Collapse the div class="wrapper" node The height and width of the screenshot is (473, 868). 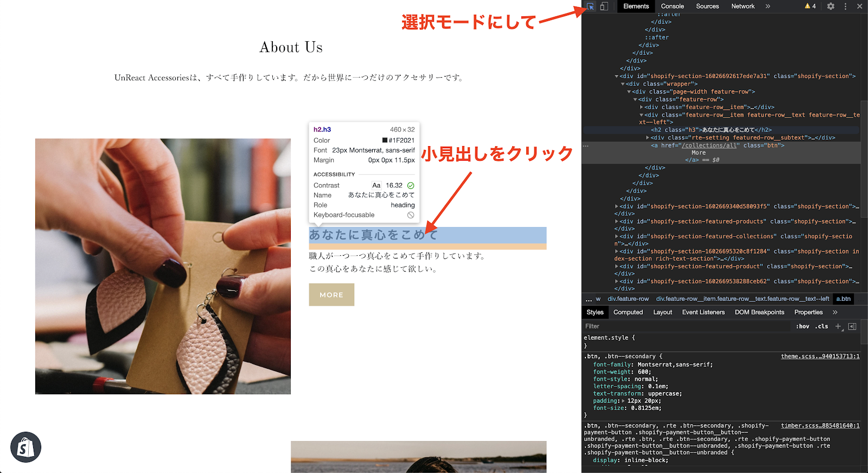(623, 84)
